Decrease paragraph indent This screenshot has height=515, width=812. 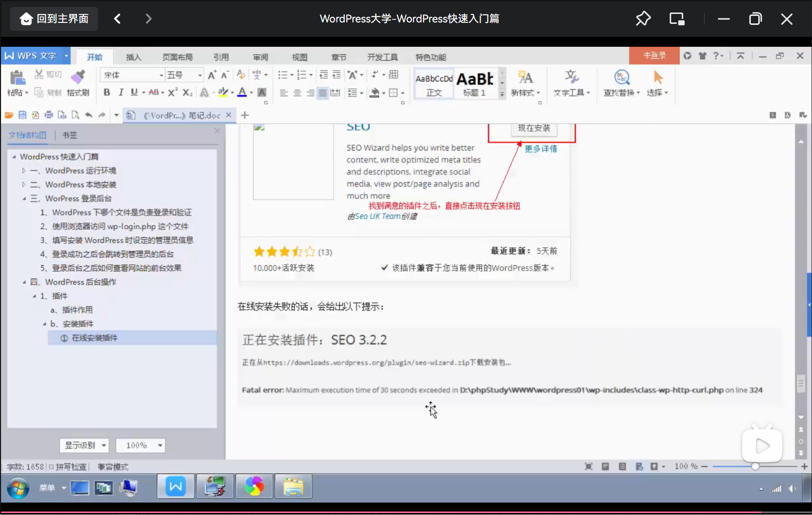[323, 75]
